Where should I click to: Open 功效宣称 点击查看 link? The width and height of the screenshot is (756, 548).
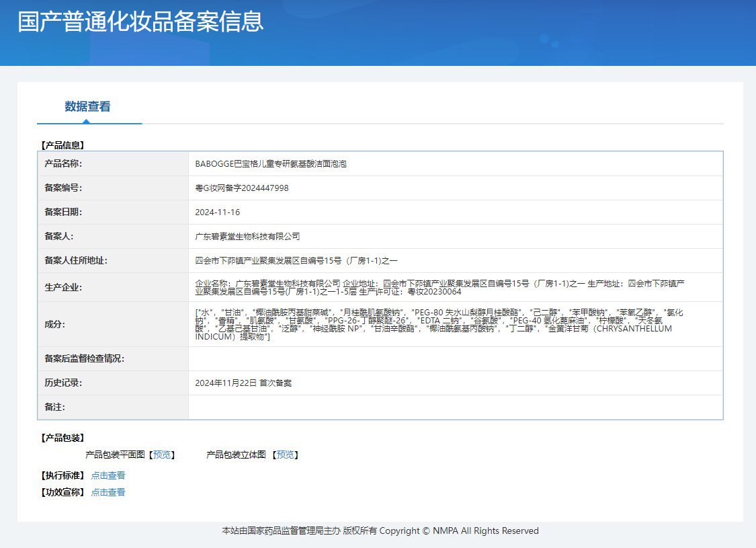108,492
